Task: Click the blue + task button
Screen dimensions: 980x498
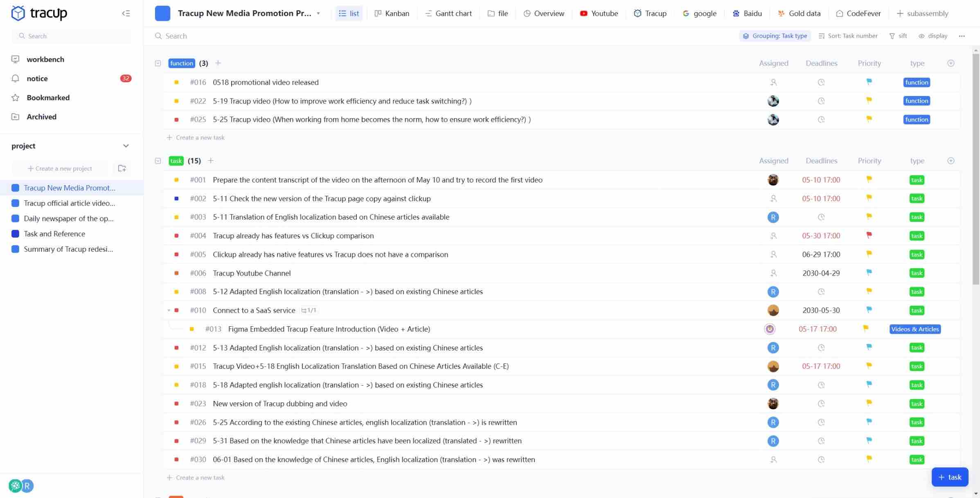Action: [x=949, y=477]
